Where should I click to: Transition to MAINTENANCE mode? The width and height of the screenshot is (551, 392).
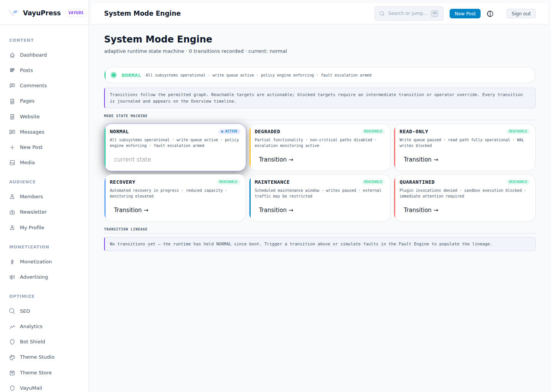[x=276, y=210]
